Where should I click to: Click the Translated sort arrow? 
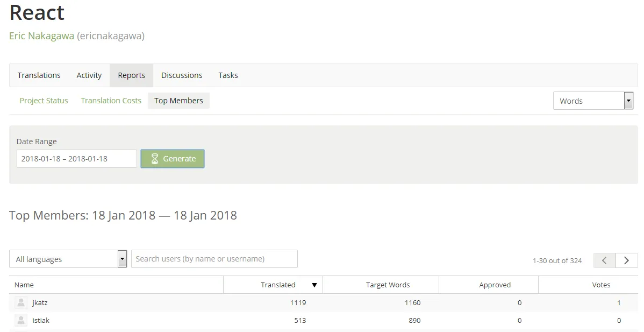[x=314, y=285]
